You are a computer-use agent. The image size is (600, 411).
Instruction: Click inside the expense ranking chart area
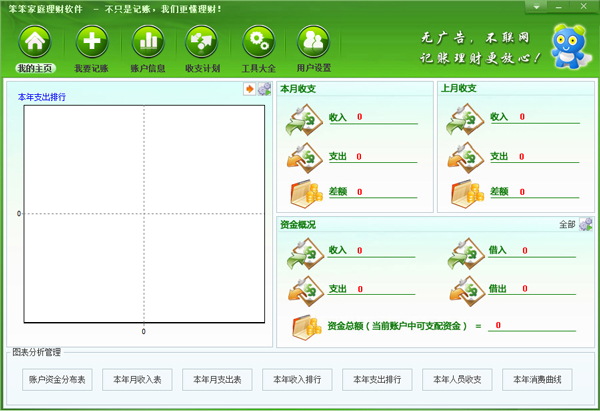click(144, 214)
